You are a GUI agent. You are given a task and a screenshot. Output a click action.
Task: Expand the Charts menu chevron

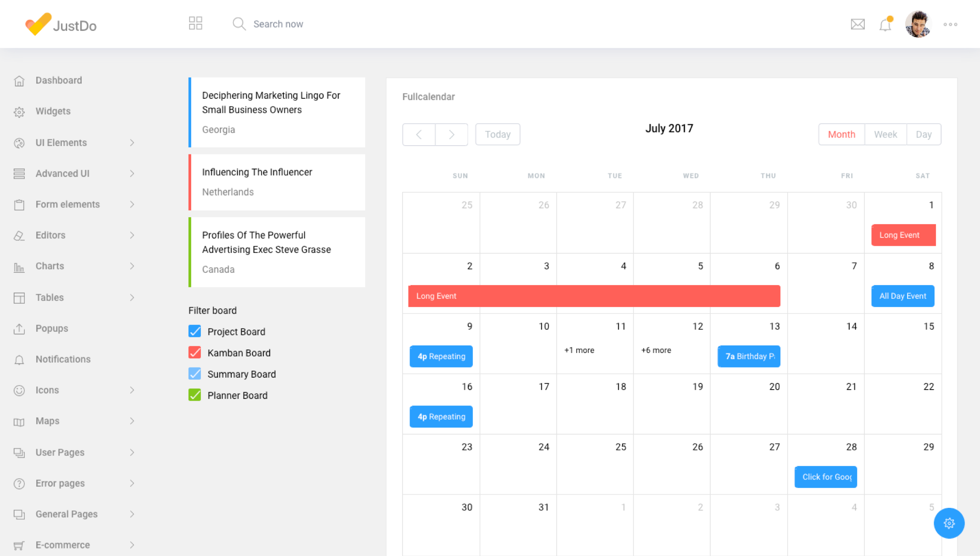coord(132,266)
